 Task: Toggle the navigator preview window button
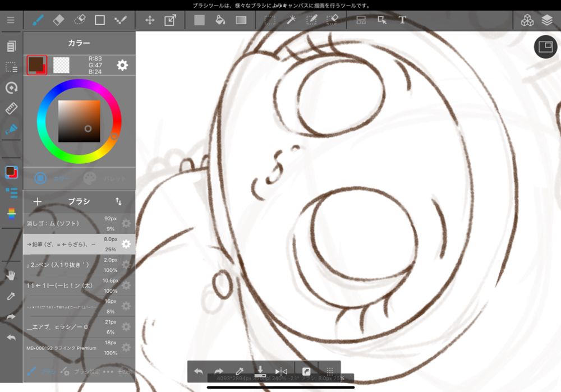coord(545,47)
